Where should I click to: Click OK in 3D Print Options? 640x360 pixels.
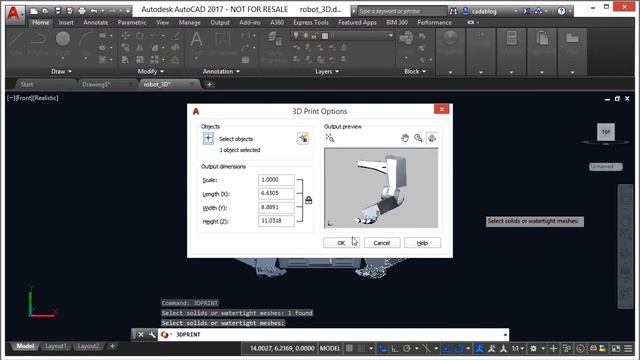coord(341,243)
